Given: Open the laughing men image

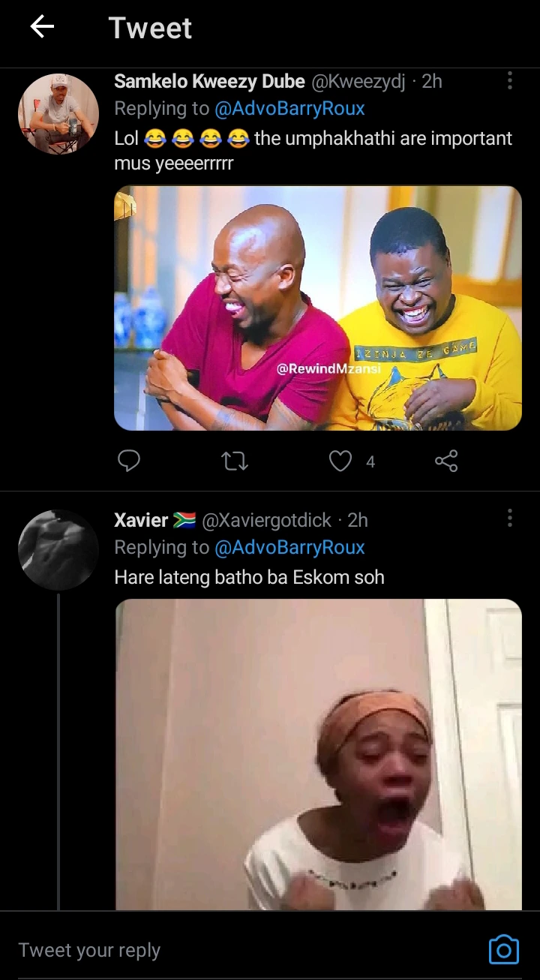Looking at the screenshot, I should [318, 308].
